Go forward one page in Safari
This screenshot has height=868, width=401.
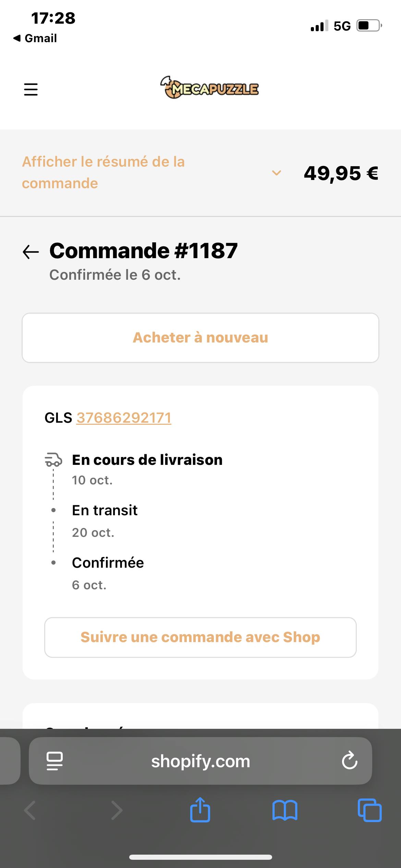tap(117, 810)
